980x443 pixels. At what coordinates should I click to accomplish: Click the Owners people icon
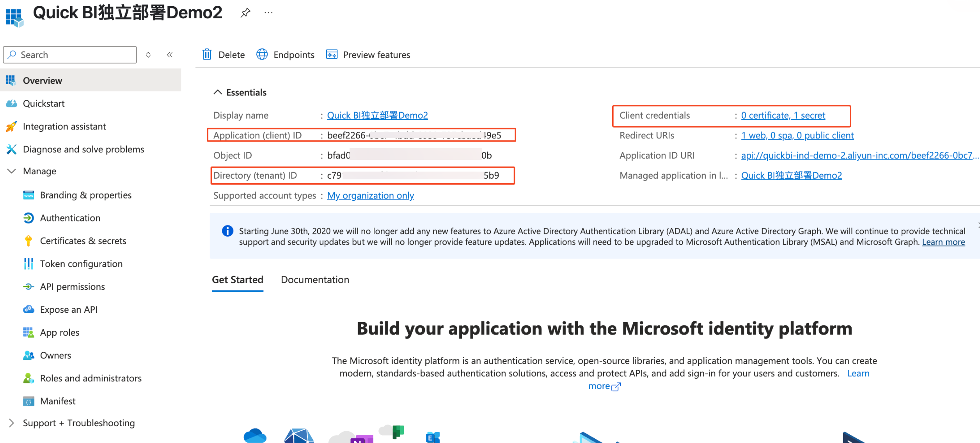[x=28, y=356]
